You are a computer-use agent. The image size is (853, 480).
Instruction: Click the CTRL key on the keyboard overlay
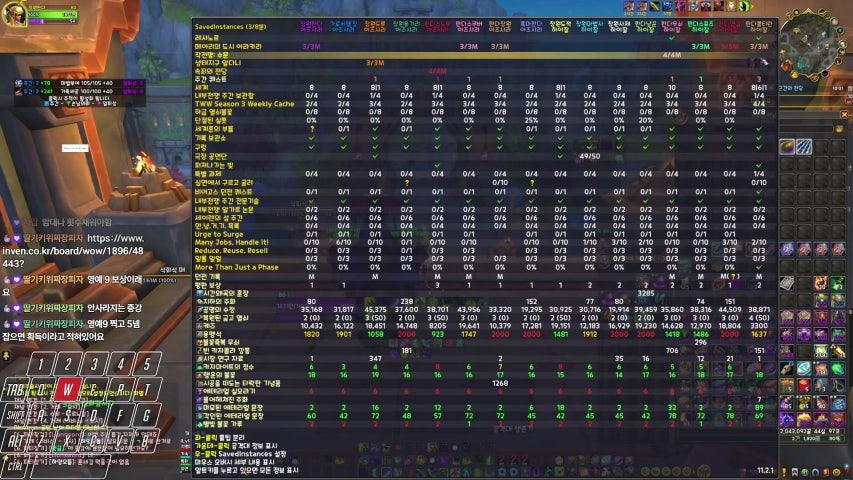point(15,466)
